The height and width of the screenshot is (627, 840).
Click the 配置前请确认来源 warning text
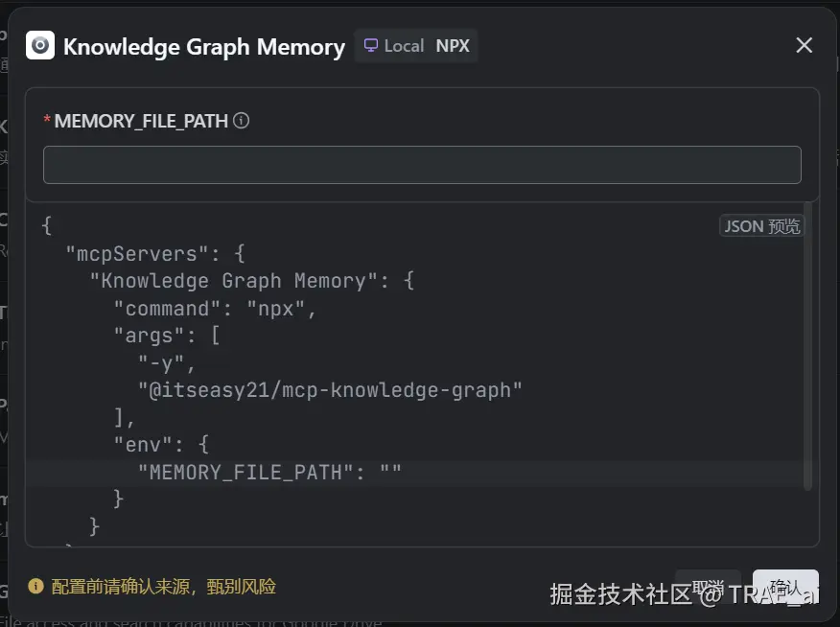click(163, 586)
